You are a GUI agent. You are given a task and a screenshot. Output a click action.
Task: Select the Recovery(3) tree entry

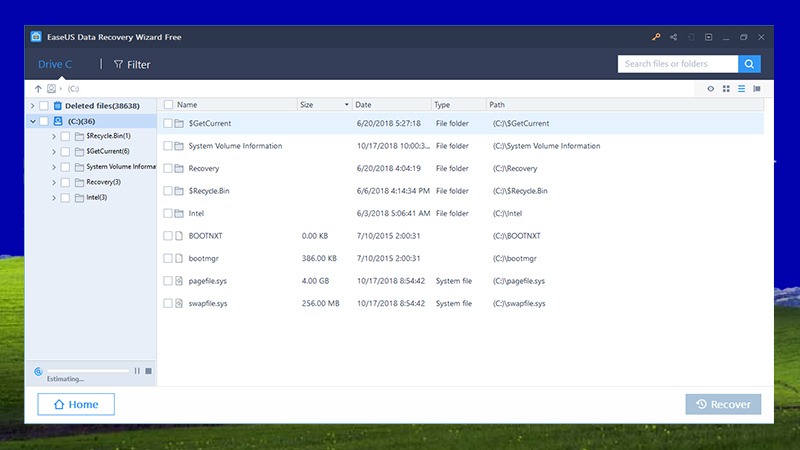point(104,182)
